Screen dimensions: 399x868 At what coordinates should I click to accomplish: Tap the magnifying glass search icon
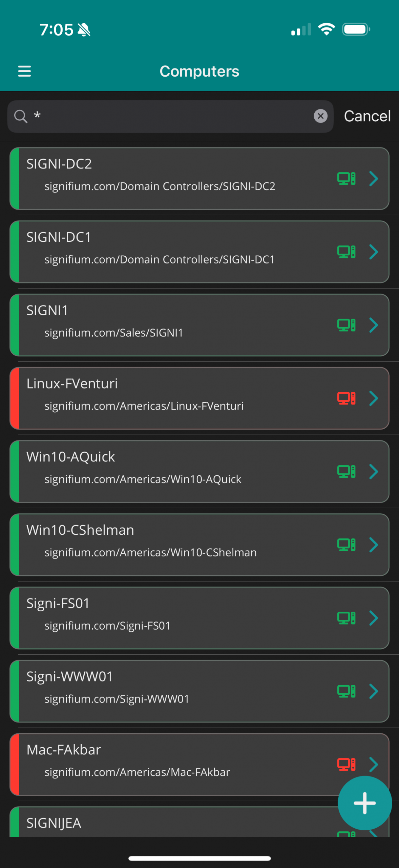tap(21, 116)
